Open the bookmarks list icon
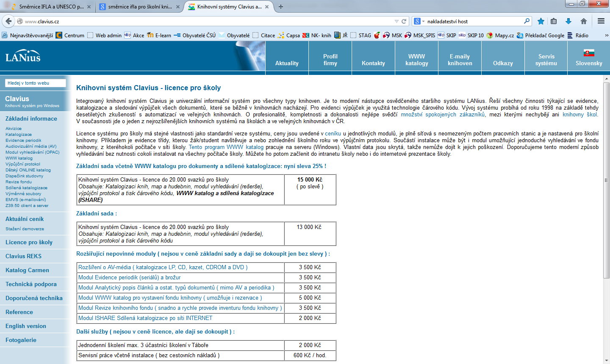Viewport: 610px width, 364px height. pos(554,21)
